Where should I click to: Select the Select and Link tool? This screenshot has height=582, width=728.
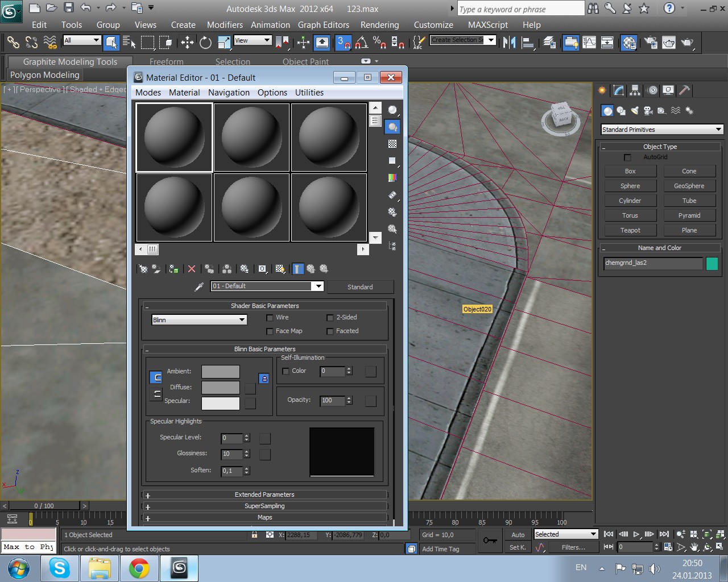(x=13, y=42)
